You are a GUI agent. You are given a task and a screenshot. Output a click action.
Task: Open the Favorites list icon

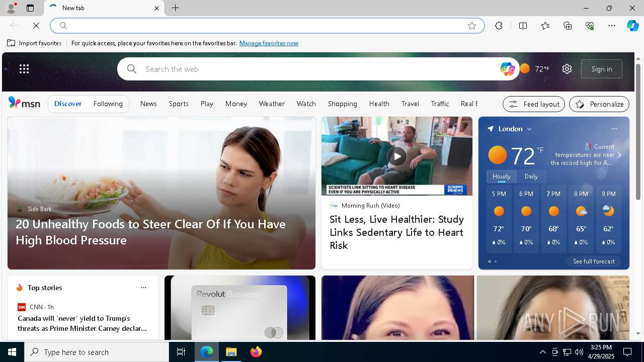point(545,26)
